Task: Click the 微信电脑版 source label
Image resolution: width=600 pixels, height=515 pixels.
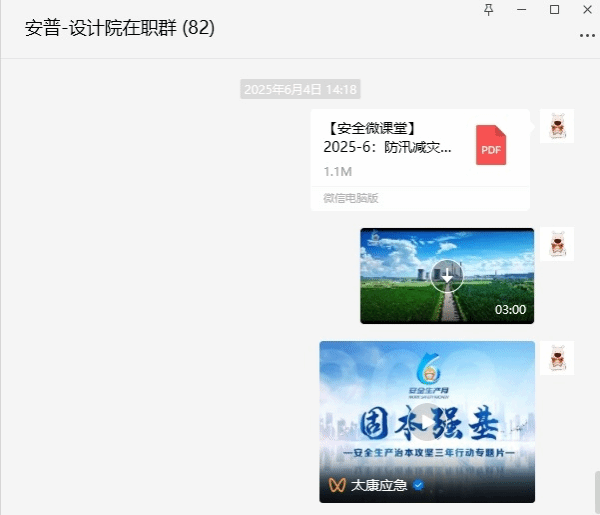Action: click(350, 198)
